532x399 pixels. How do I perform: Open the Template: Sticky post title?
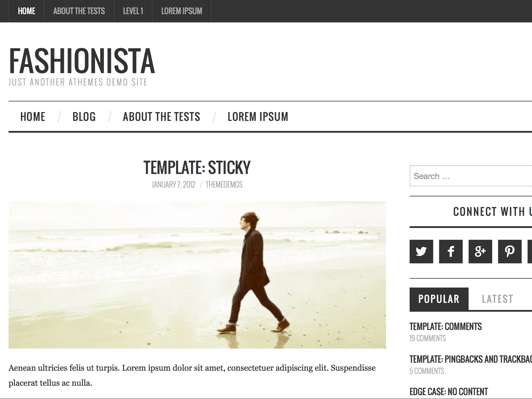pyautogui.click(x=197, y=168)
